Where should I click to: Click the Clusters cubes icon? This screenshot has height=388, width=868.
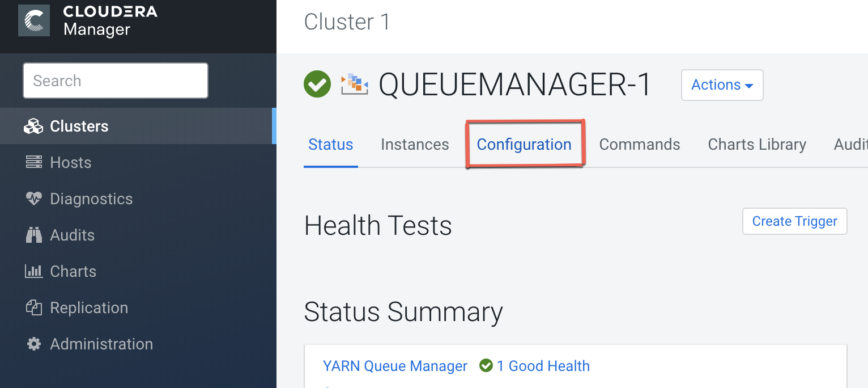click(33, 126)
